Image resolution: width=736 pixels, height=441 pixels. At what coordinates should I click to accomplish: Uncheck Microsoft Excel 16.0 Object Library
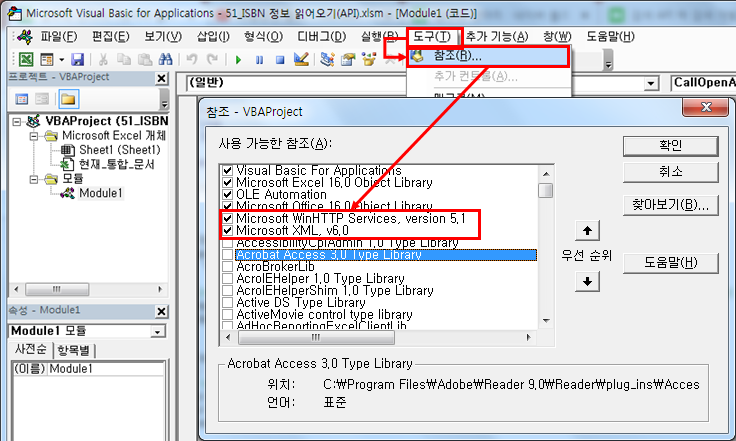tap(228, 182)
